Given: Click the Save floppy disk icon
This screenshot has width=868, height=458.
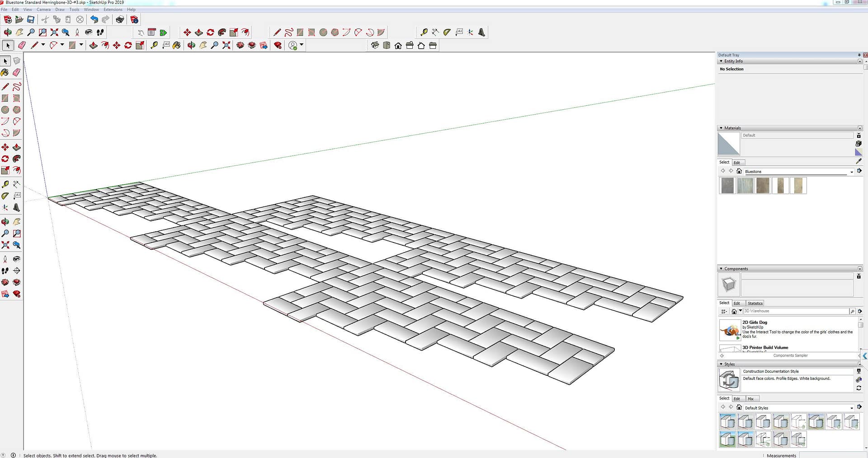Looking at the screenshot, I should [x=31, y=19].
